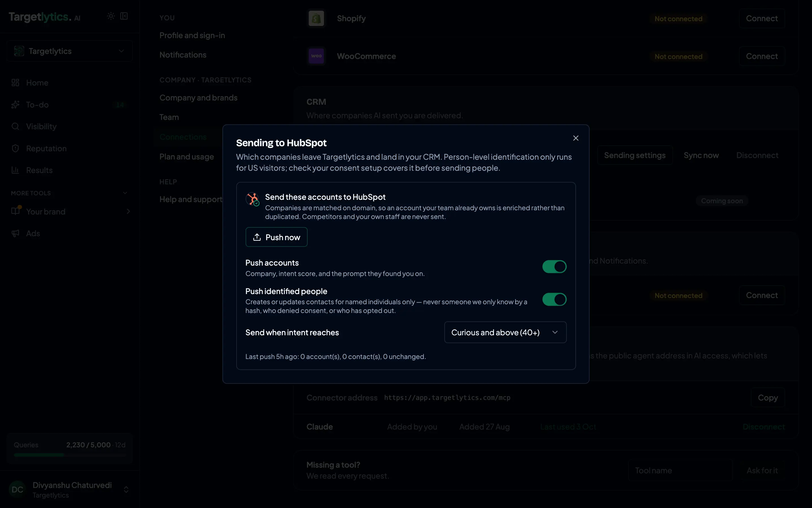Click the Queries usage progress bar
Screen dimensions: 812x508
[70, 455]
